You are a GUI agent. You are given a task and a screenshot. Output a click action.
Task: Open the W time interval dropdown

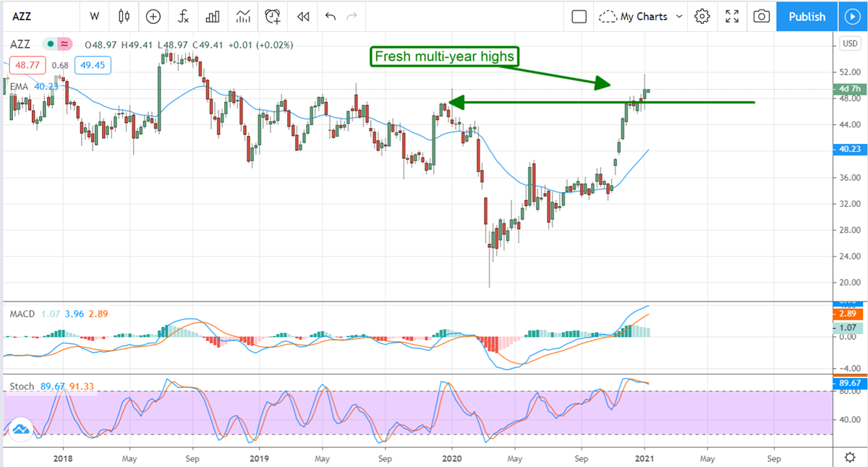point(94,16)
